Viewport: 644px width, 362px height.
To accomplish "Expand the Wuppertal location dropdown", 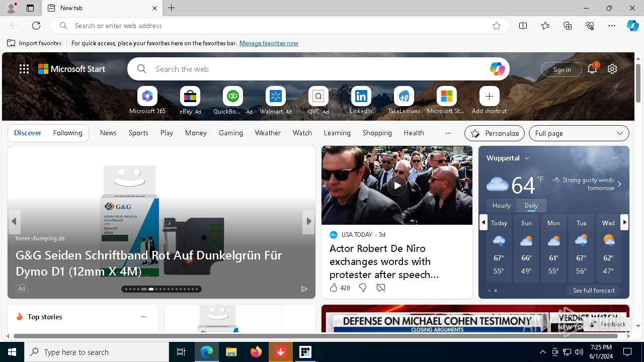I will (x=527, y=158).
